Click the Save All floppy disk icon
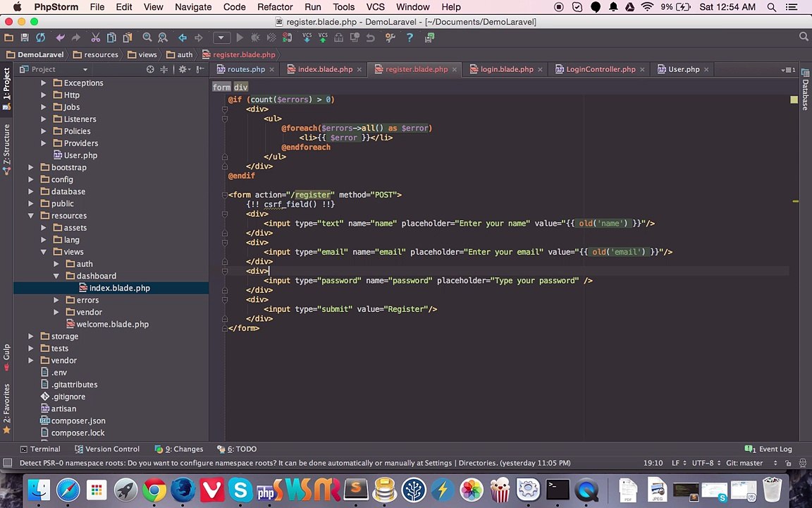This screenshot has width=812, height=508. click(24, 37)
